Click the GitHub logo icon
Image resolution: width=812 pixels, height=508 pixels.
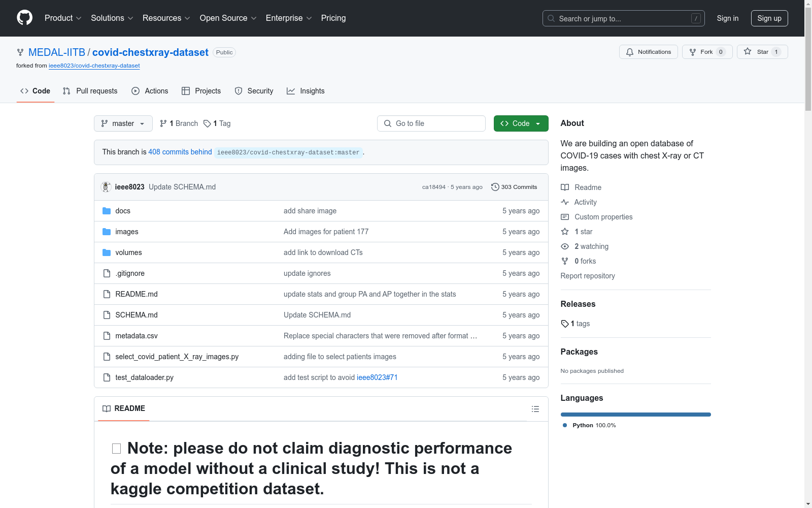24,18
